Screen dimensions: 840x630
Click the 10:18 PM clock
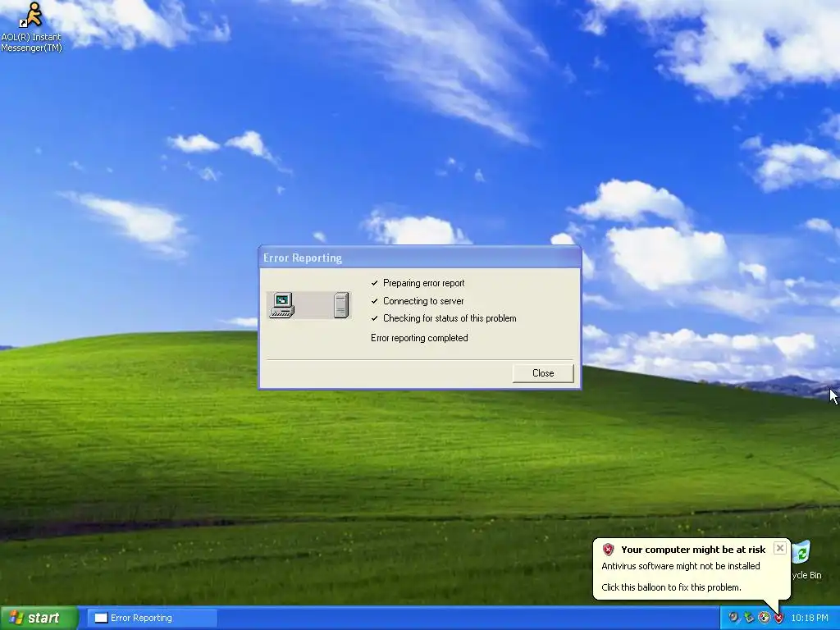coord(810,618)
